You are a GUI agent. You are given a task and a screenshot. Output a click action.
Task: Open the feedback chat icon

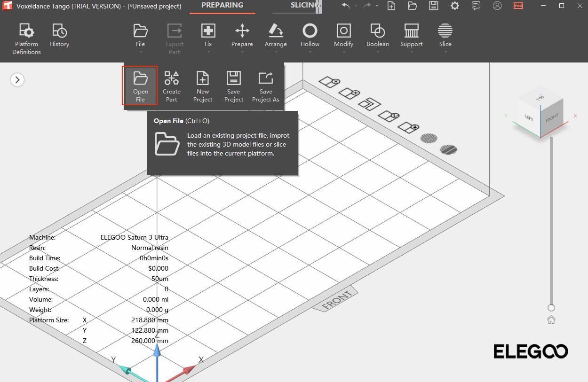tap(476, 6)
